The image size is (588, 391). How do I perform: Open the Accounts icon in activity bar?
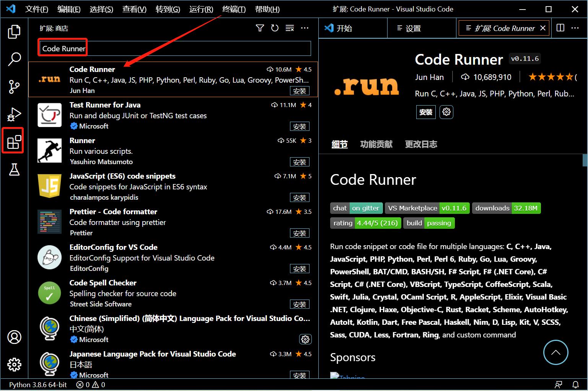[14, 337]
